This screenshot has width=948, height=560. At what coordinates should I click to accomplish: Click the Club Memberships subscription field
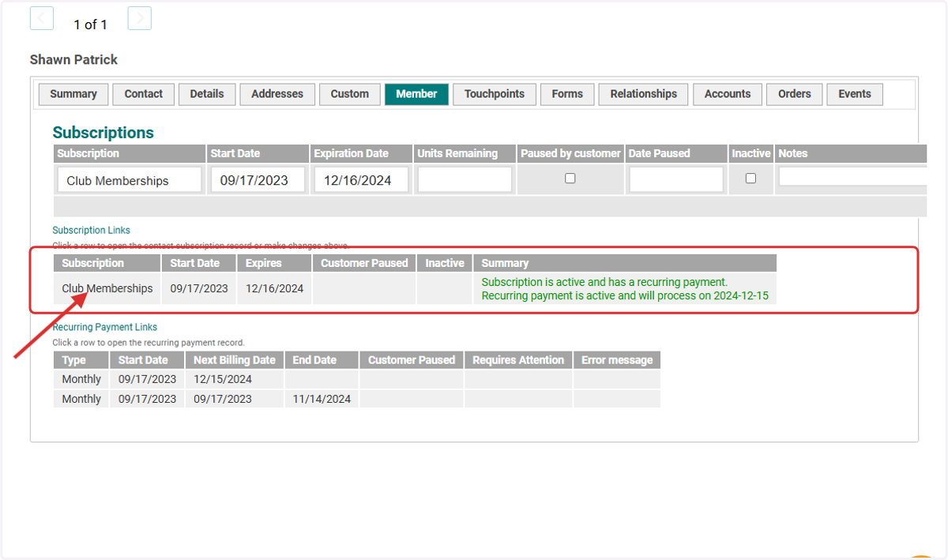coord(130,180)
